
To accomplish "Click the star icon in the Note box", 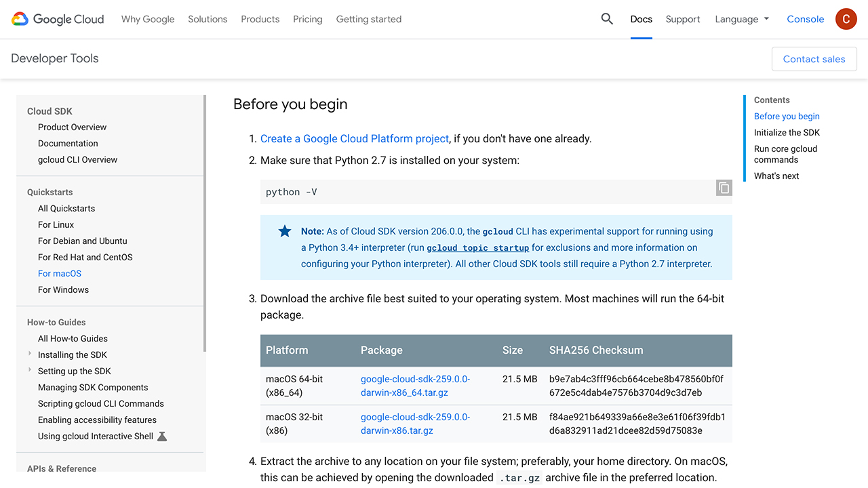I will 284,230.
